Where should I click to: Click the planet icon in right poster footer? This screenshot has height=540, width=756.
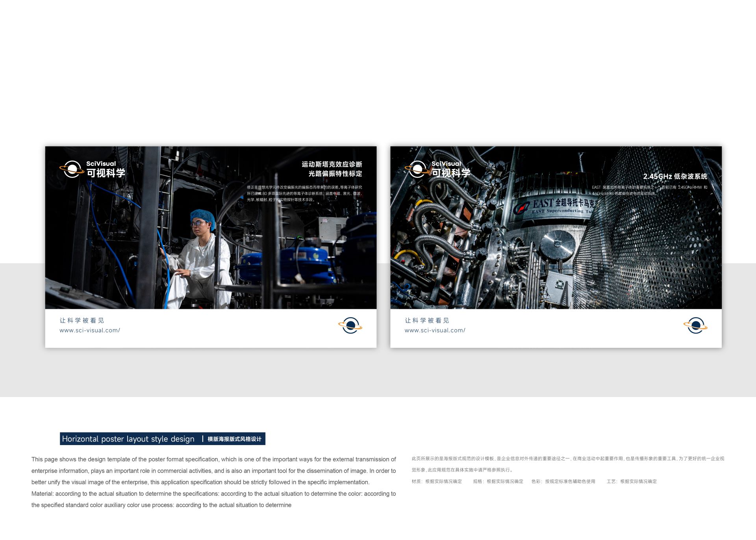pyautogui.click(x=695, y=325)
